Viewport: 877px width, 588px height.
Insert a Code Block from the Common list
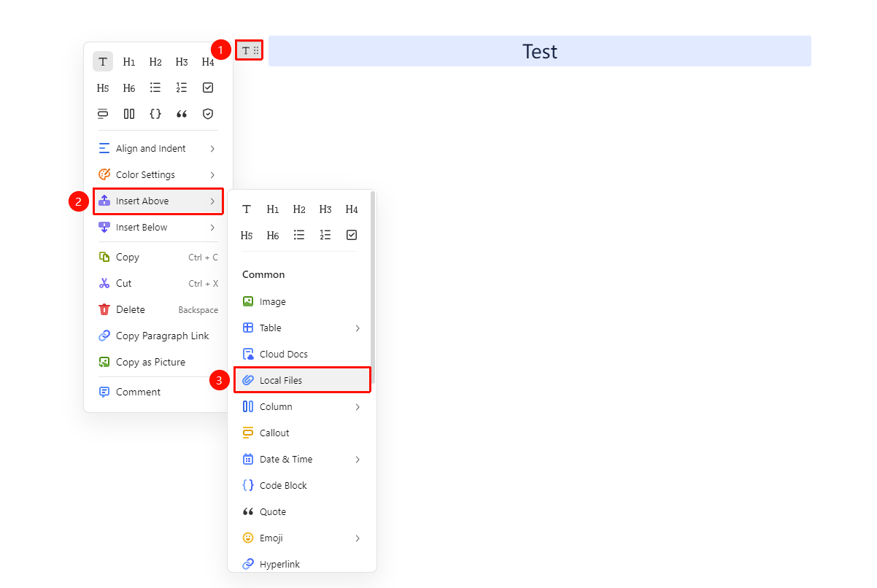[302, 486]
